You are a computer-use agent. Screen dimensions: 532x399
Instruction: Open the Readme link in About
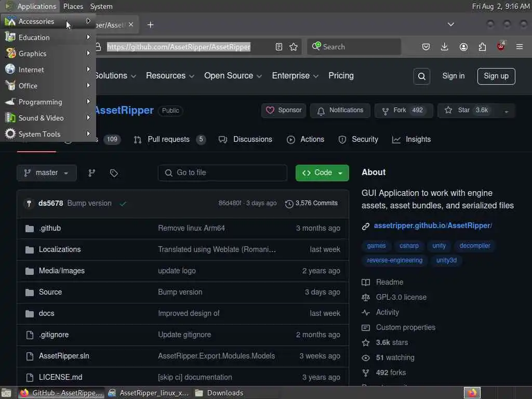[x=390, y=282]
